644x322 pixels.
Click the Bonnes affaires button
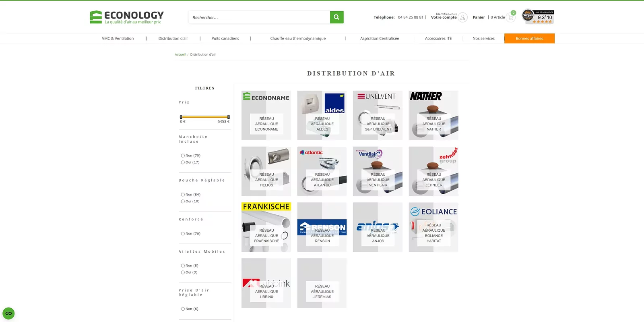(x=529, y=38)
